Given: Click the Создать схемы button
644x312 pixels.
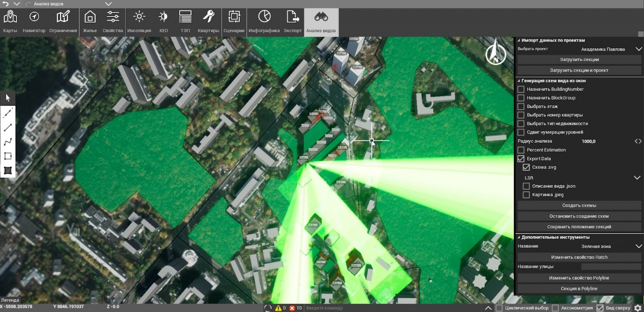Looking at the screenshot, I should pyautogui.click(x=579, y=205).
